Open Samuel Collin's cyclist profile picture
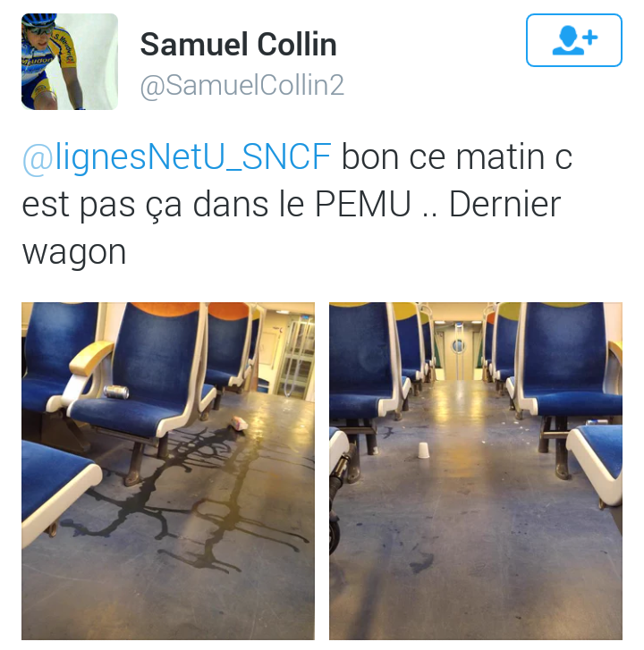Image resolution: width=644 pixels, height=650 pixels. 70,62
